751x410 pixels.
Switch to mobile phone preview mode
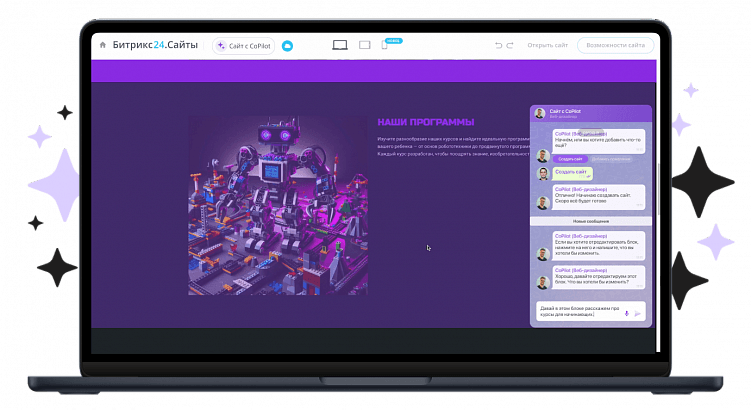(384, 45)
